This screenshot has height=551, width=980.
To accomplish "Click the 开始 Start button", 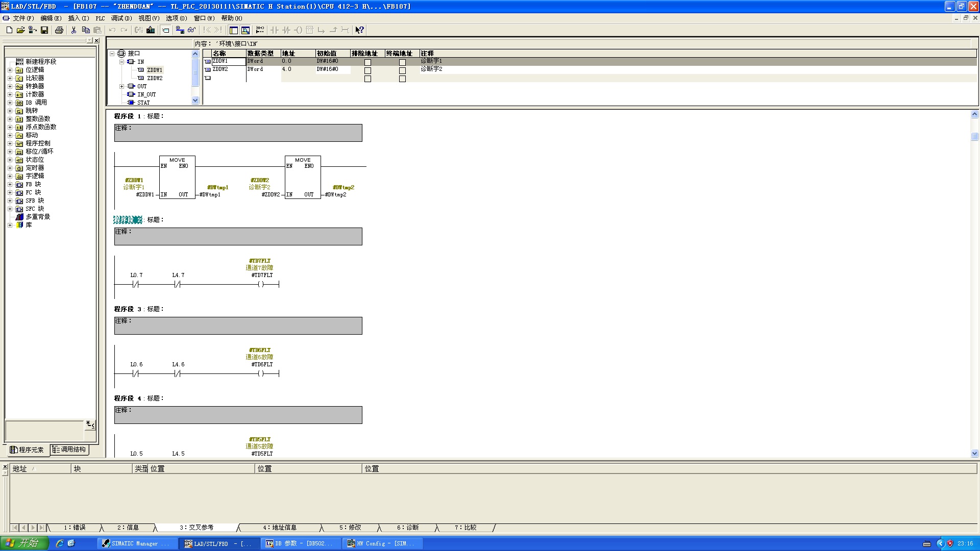I will coord(24,543).
